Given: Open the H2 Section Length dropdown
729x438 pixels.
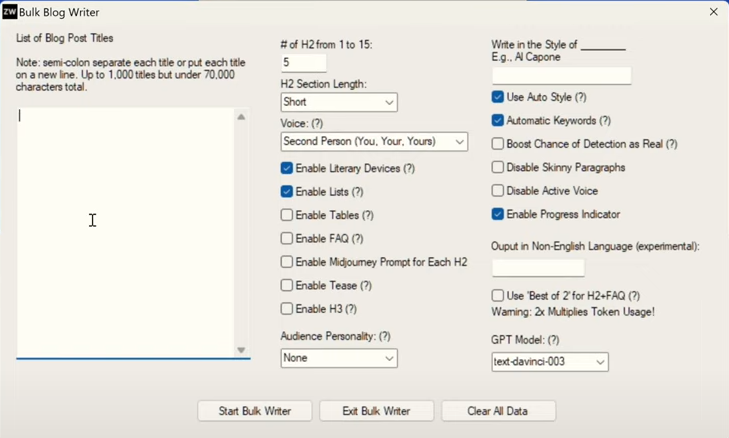Looking at the screenshot, I should (339, 102).
